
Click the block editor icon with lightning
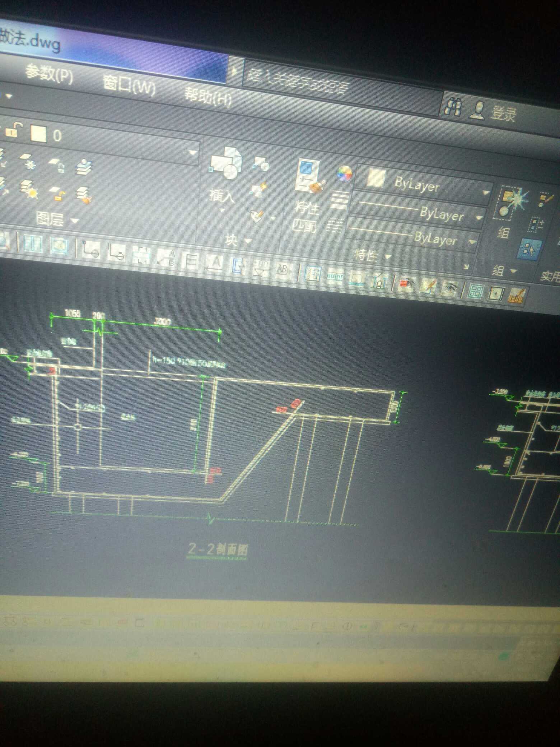coord(259,190)
